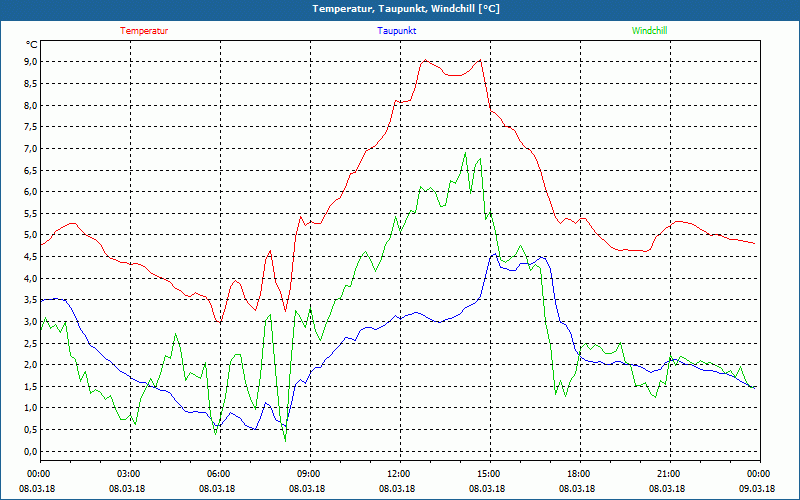Click the '0,5' y-axis value
Screen dimensions: 800x500
pos(31,430)
